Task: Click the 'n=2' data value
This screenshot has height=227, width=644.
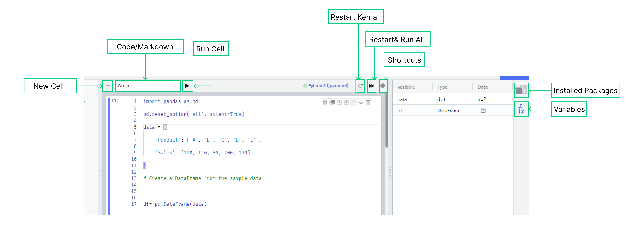Action: point(482,99)
